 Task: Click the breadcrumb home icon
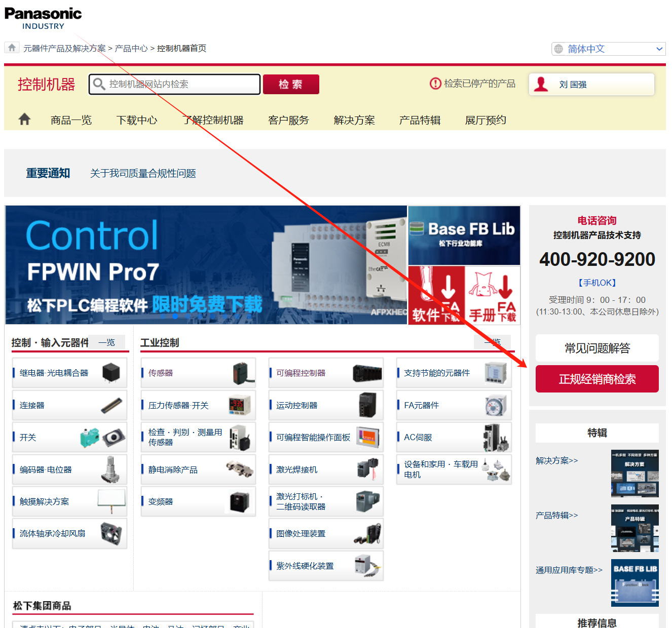[12, 48]
